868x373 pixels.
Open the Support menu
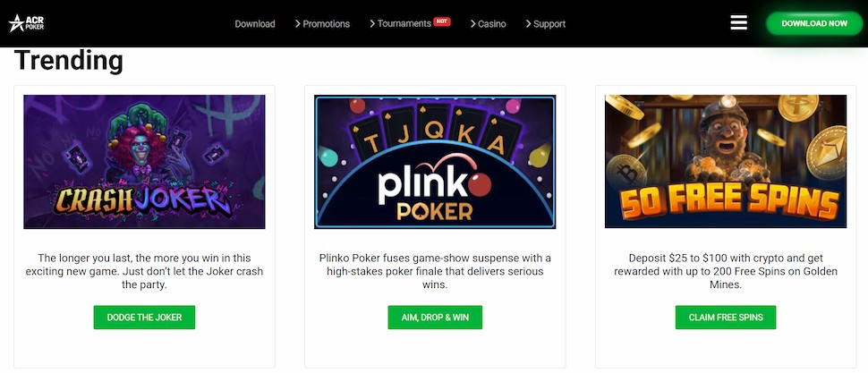point(549,24)
